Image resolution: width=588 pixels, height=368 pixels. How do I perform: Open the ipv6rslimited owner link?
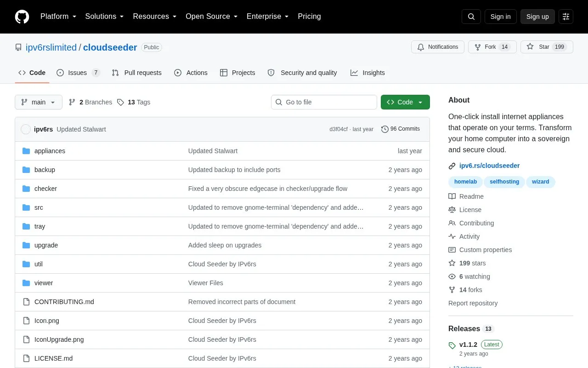[51, 47]
